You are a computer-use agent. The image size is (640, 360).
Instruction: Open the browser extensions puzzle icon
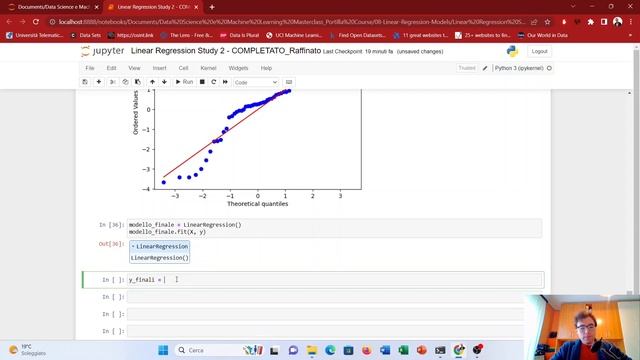[x=591, y=22]
